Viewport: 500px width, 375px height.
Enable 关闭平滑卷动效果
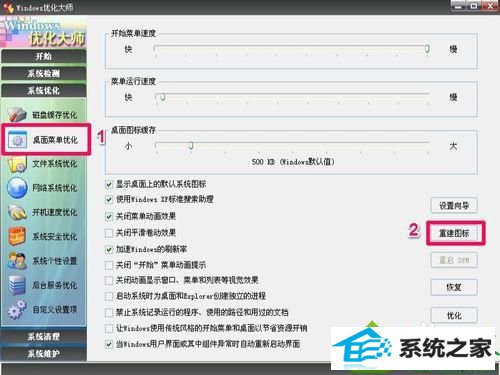pos(109,233)
